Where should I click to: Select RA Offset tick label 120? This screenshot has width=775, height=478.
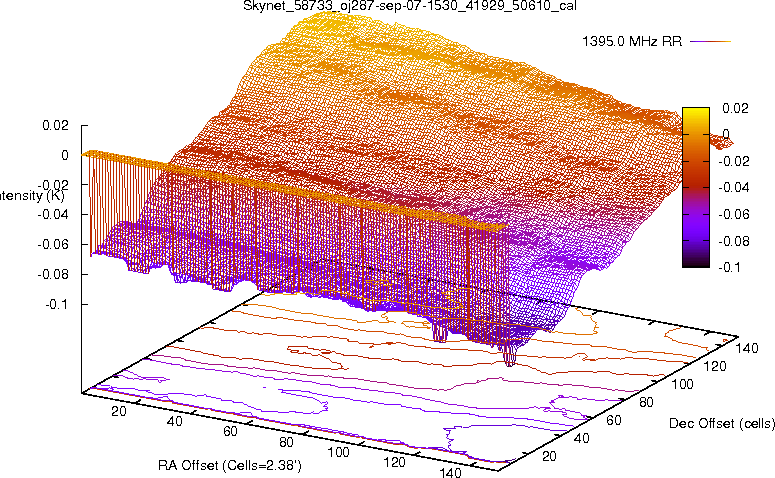394,463
